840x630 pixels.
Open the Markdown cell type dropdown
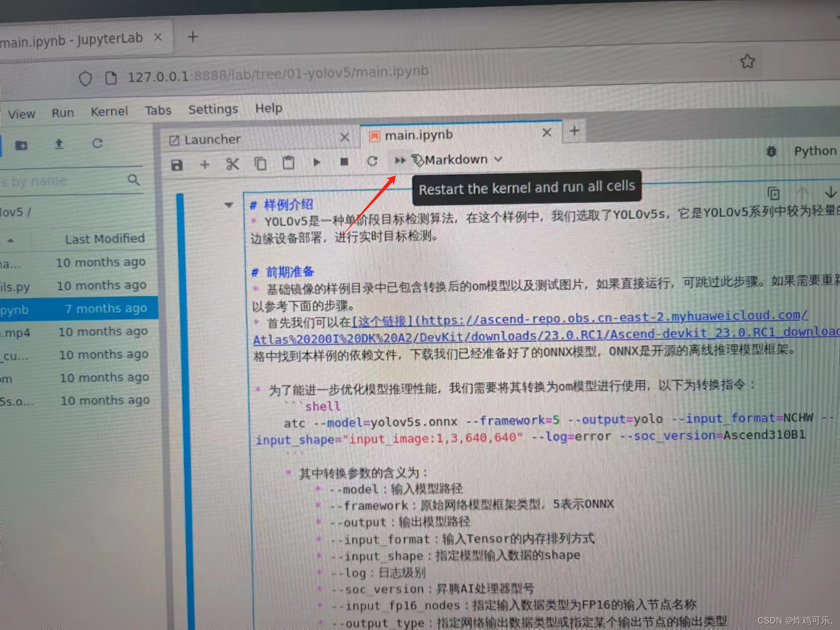(463, 160)
